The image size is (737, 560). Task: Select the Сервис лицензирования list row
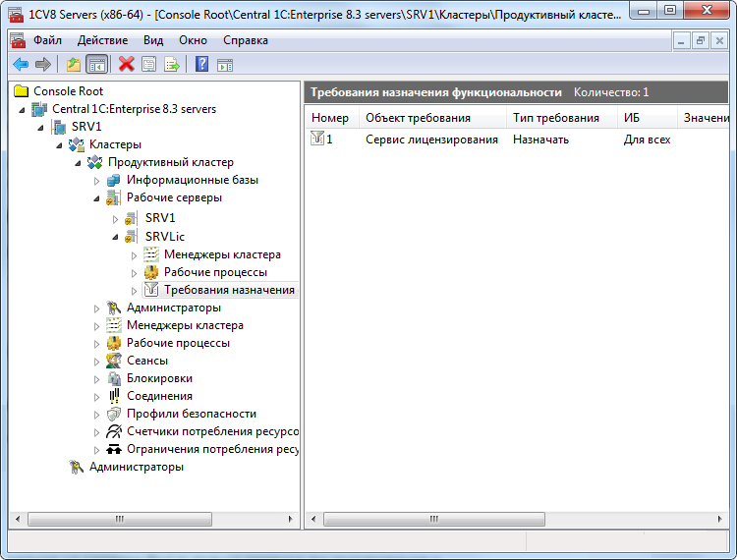(x=431, y=140)
